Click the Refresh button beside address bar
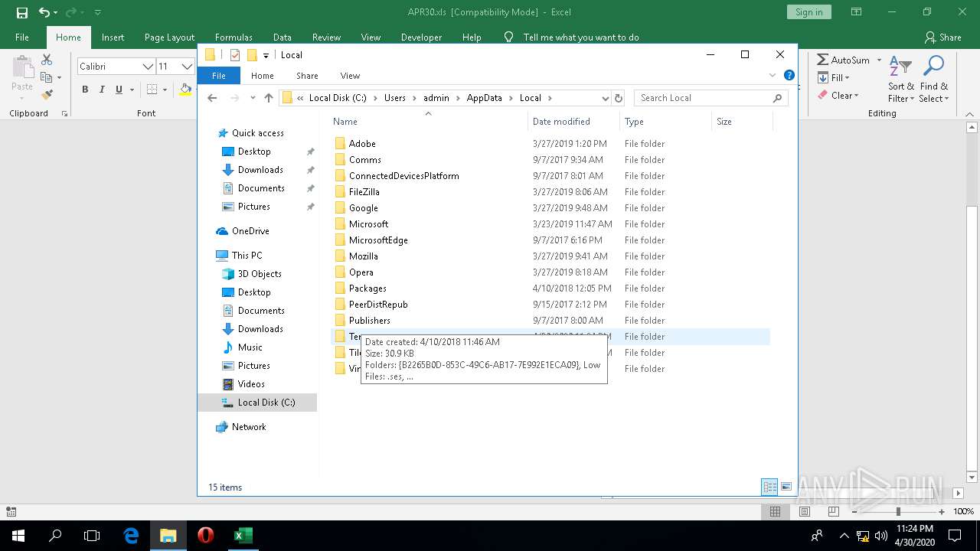The image size is (980, 551). [619, 98]
